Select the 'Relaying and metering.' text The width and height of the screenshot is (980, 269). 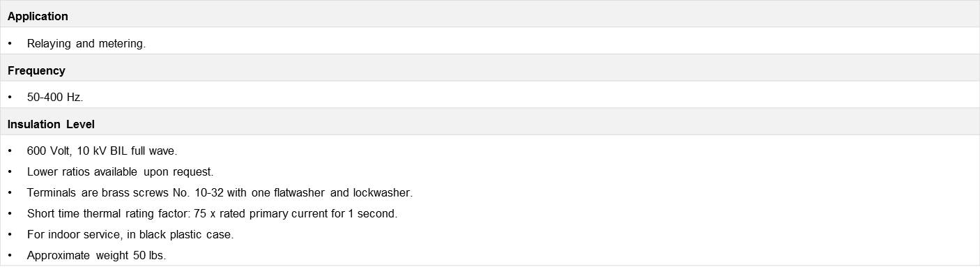tap(86, 43)
